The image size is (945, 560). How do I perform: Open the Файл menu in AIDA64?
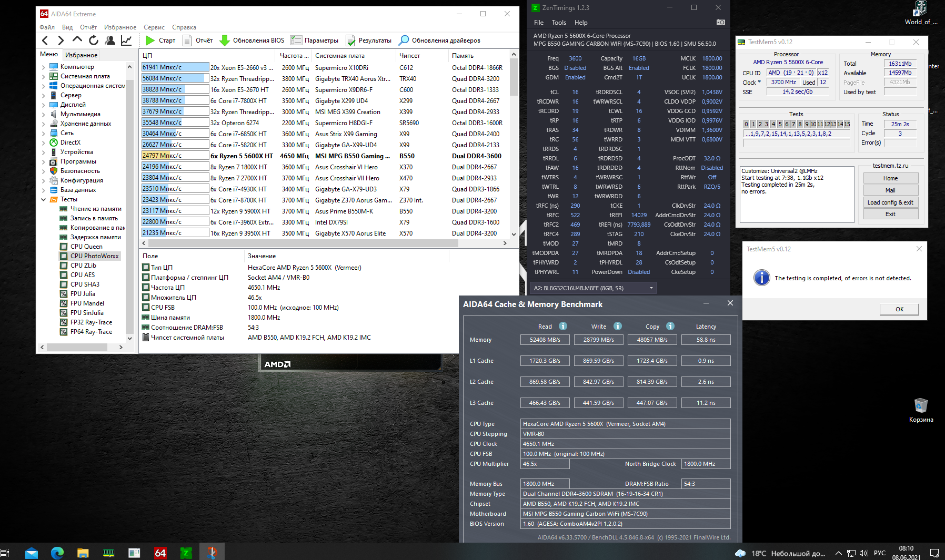pos(47,27)
